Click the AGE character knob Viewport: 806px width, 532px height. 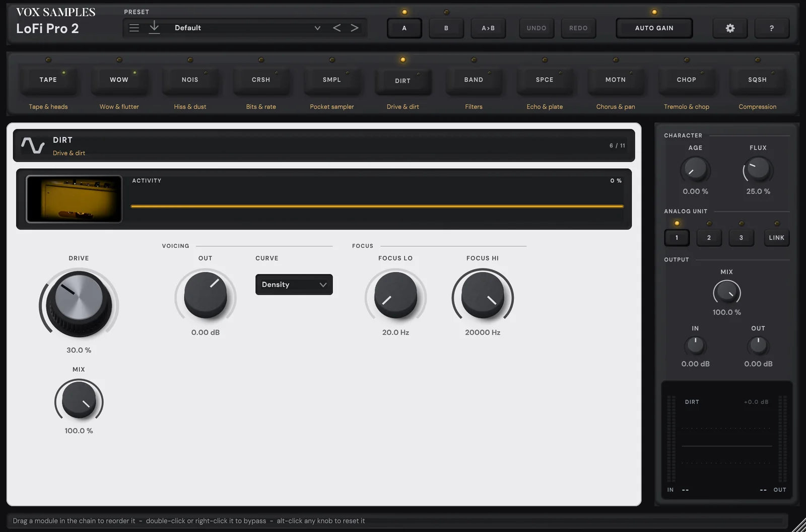695,169
